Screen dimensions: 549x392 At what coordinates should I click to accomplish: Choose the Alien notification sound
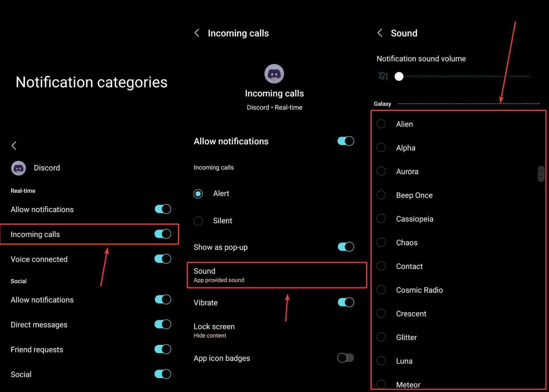click(x=381, y=124)
